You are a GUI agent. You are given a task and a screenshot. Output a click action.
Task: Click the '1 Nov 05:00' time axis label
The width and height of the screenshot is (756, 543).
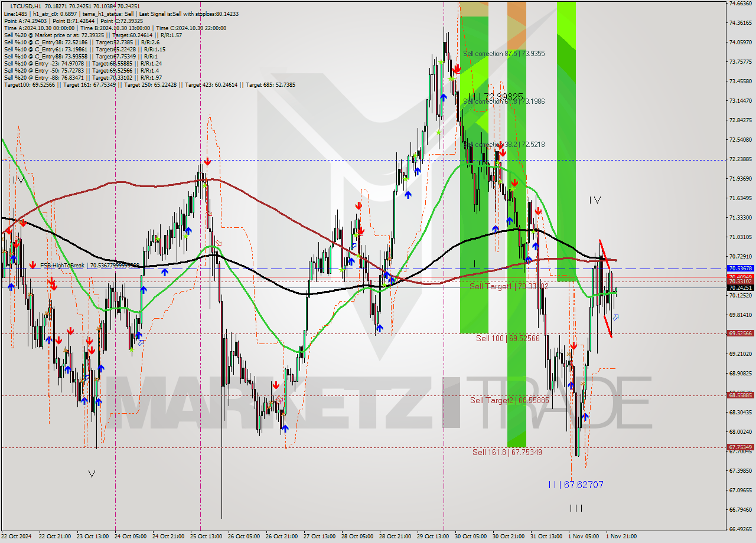point(584,537)
